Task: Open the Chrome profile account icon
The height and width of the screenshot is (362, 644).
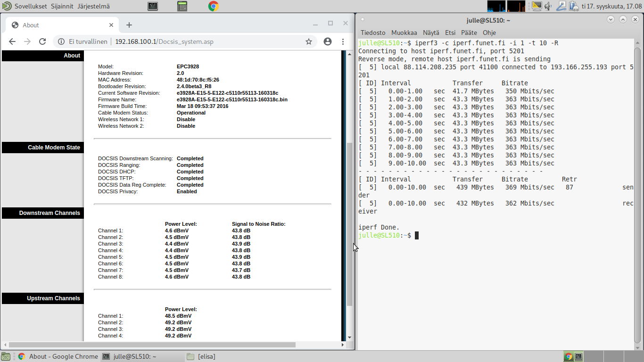Action: click(x=328, y=41)
